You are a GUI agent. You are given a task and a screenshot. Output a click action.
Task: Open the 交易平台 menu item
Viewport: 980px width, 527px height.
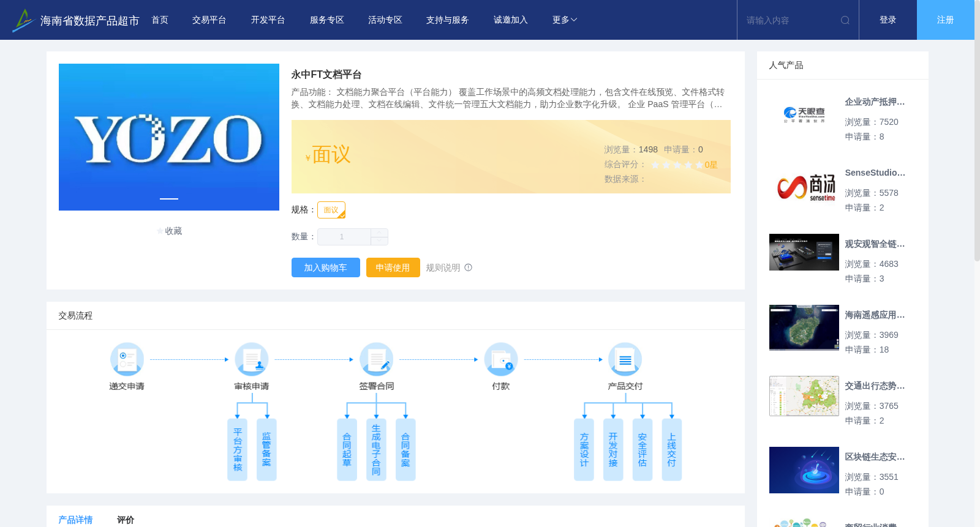tap(209, 20)
